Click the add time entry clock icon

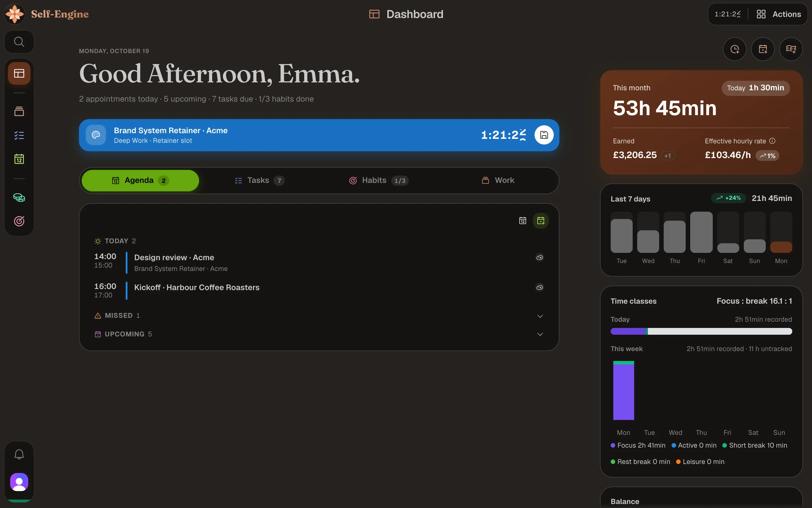[735, 49]
